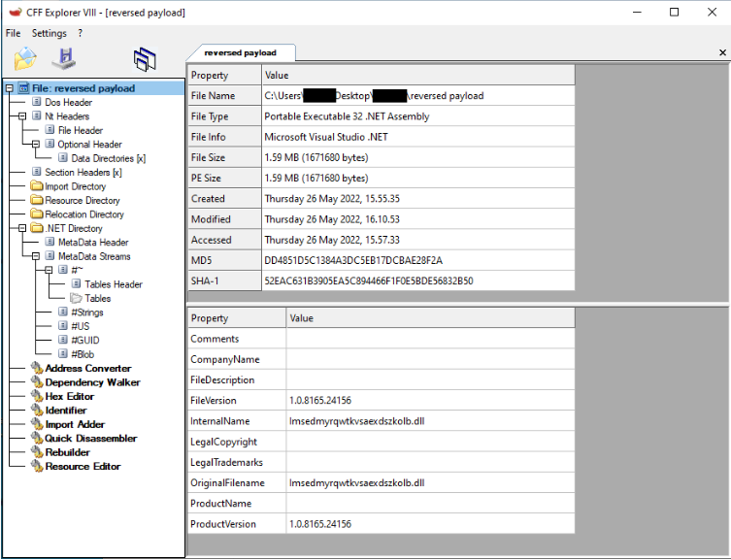Click the Save floppy disk toolbar icon

point(64,58)
